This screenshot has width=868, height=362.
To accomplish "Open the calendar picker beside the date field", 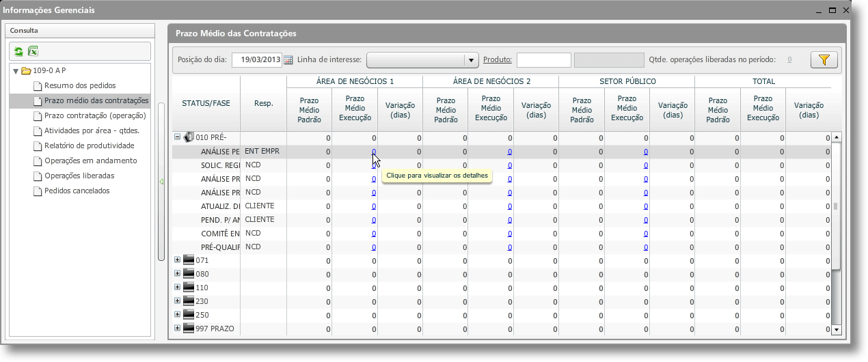I will 288,60.
